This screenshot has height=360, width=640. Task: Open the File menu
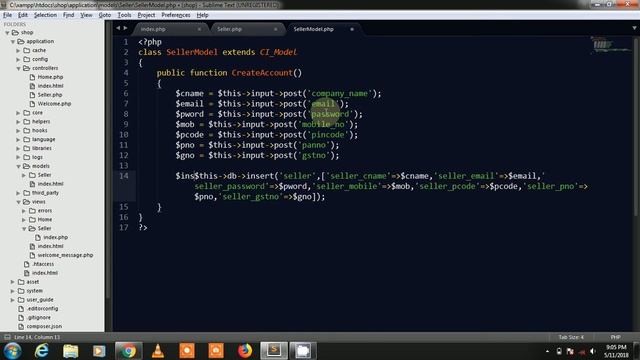(x=7, y=15)
